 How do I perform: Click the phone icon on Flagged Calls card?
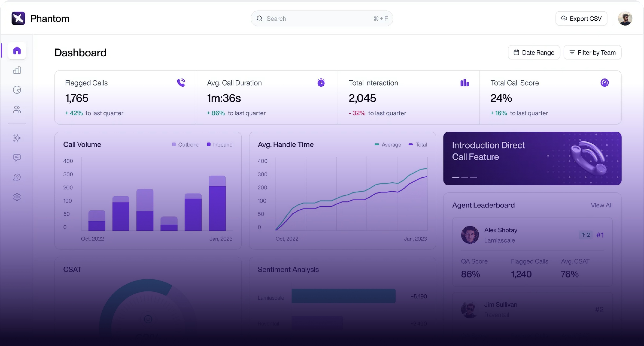[x=181, y=83]
